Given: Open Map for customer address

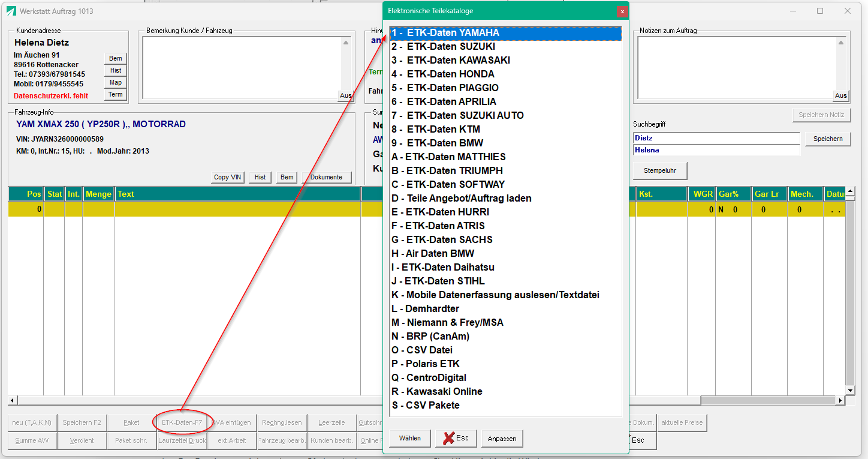Looking at the screenshot, I should tap(116, 82).
